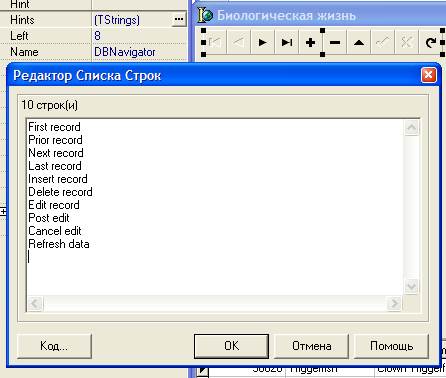Image resolution: width=446 pixels, height=378 pixels.
Task: Click the DBNavigator name value
Action: coord(125,52)
